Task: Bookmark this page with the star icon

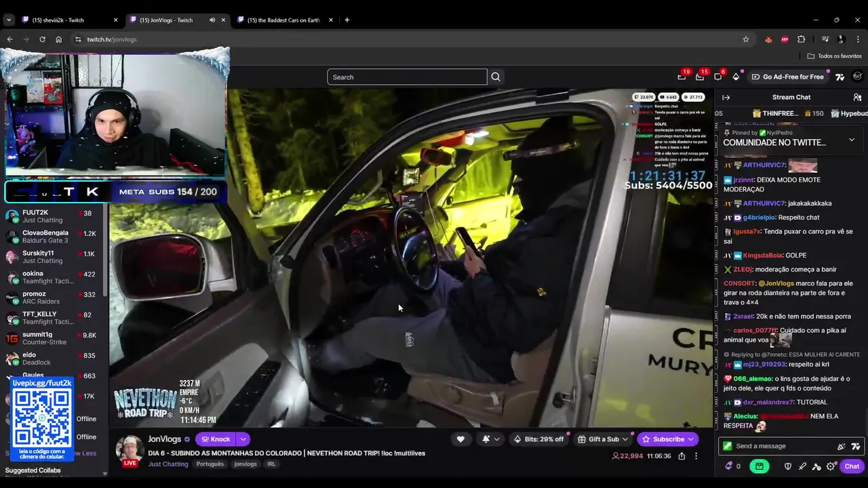Action: point(746,39)
